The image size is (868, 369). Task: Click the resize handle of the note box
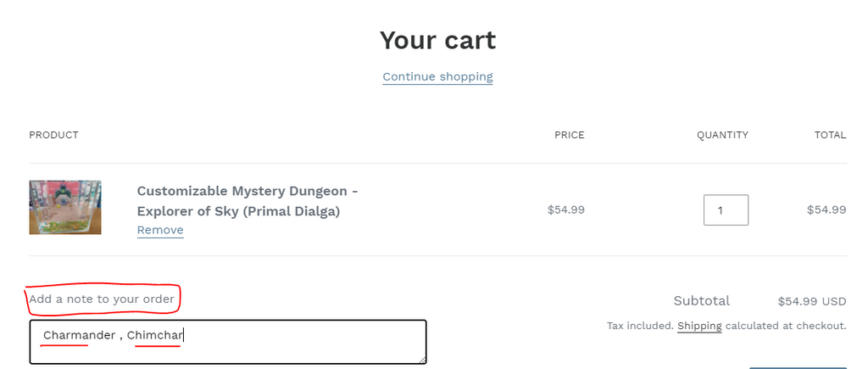[x=422, y=360]
